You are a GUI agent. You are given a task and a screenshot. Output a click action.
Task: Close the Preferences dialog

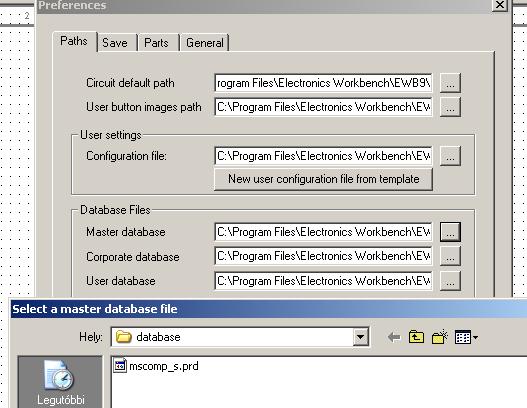click(499, 5)
